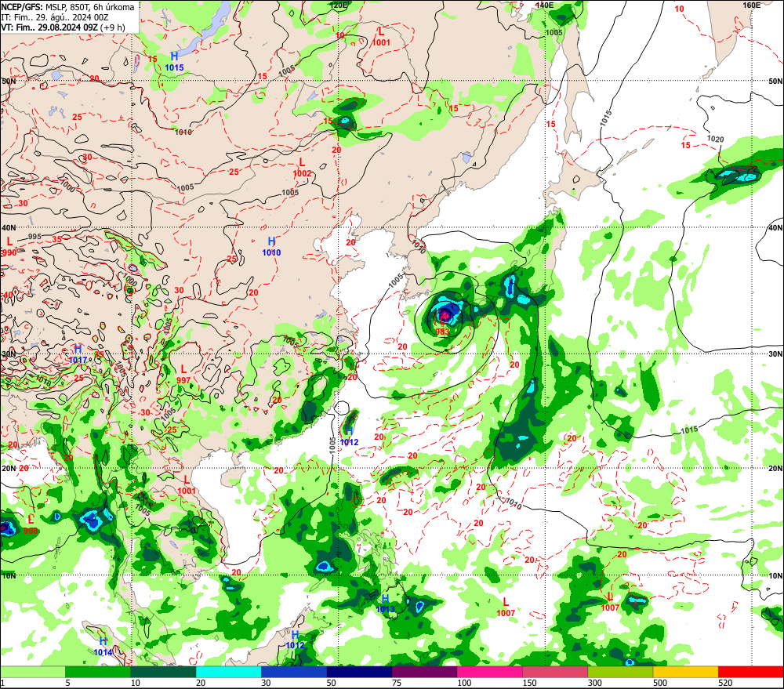Select the magenta 100–150 mm legend swatch

pos(490,672)
